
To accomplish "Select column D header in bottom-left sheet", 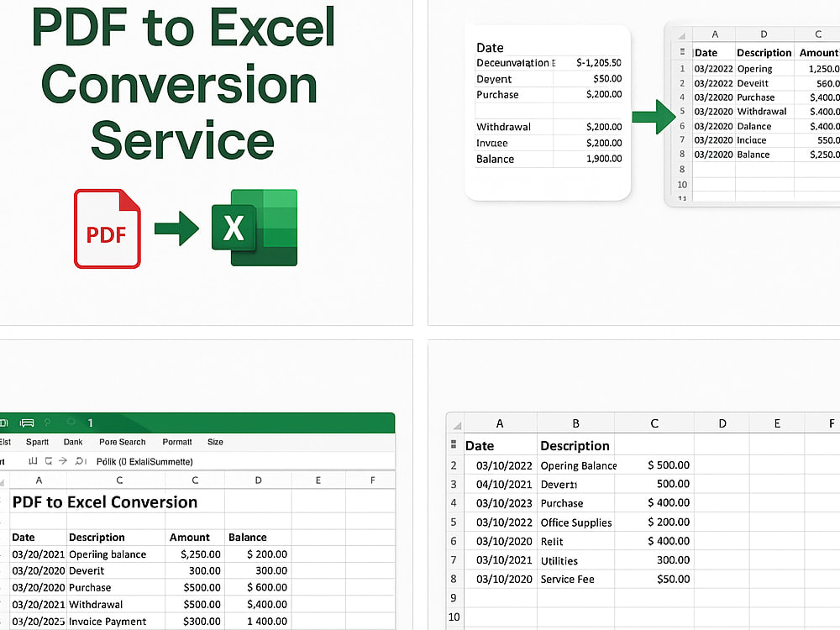I will [258, 480].
